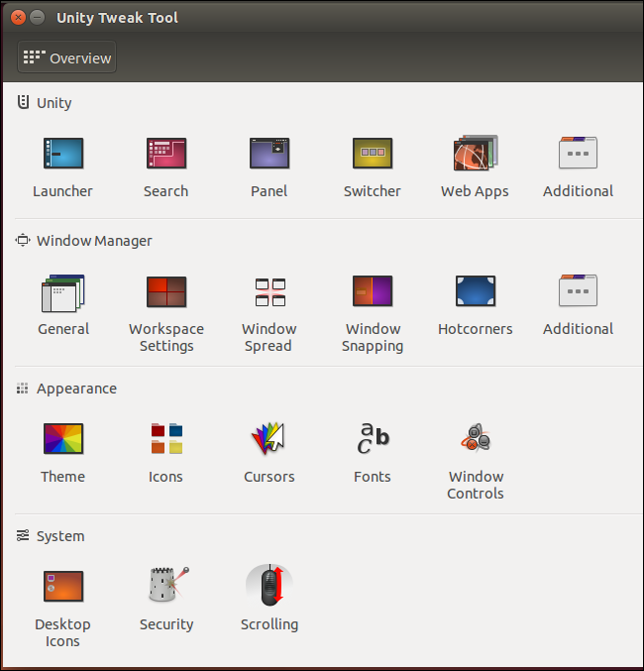This screenshot has width=644, height=671.
Task: Open the Cursors settings icon
Action: click(268, 439)
